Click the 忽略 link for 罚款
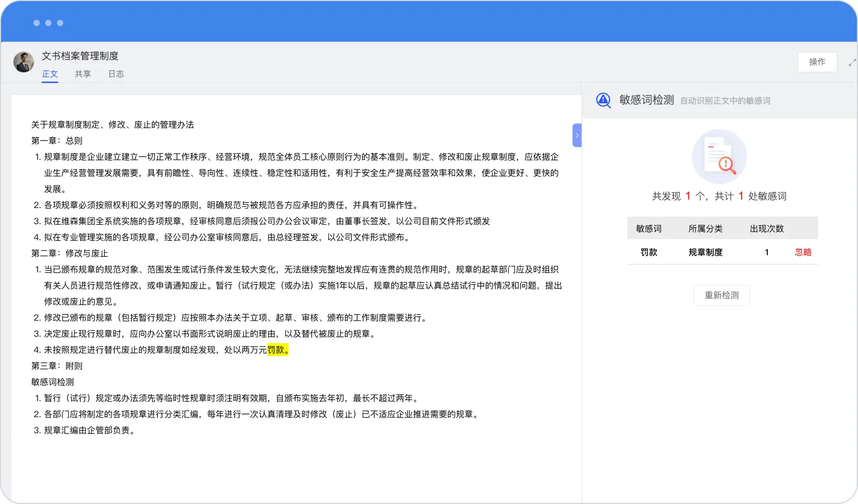 click(x=803, y=253)
